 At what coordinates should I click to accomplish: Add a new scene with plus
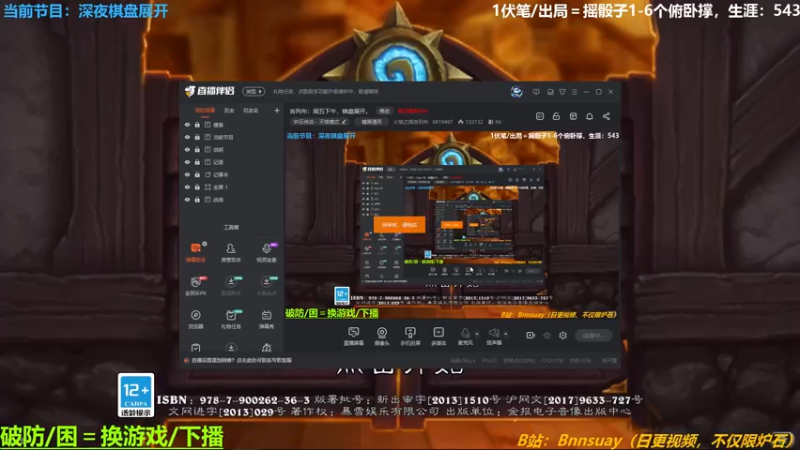[277, 110]
